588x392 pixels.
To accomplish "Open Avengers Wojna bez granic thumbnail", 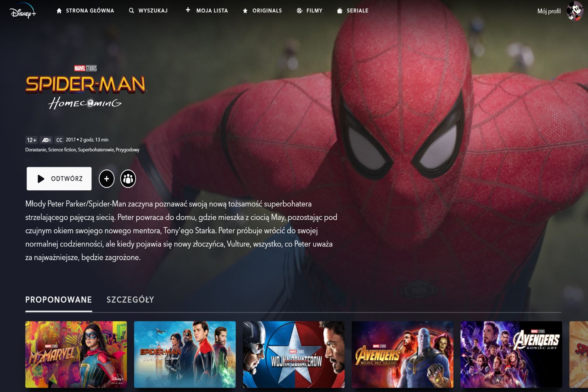I will click(402, 355).
